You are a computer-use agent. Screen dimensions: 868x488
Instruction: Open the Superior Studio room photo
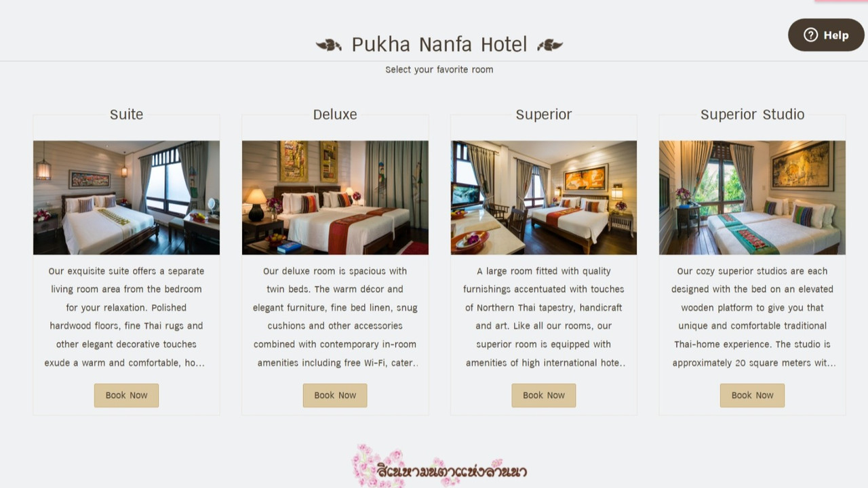coord(752,198)
